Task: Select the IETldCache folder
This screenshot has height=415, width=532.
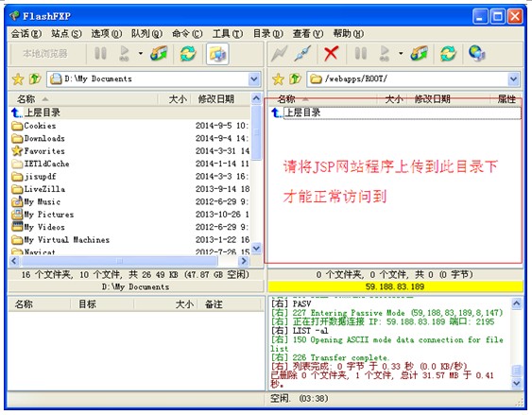Action: click(129, 164)
